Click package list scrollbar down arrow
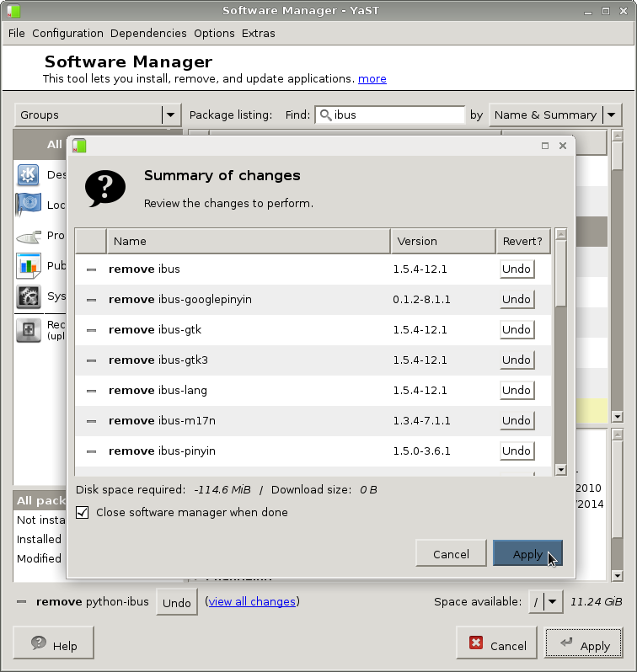The width and height of the screenshot is (637, 672). [618, 416]
